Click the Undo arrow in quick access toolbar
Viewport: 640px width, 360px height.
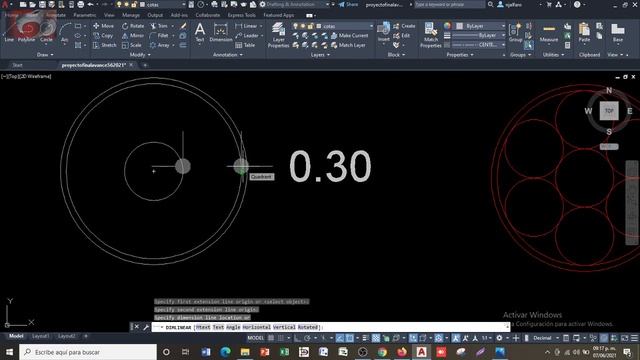91,4
